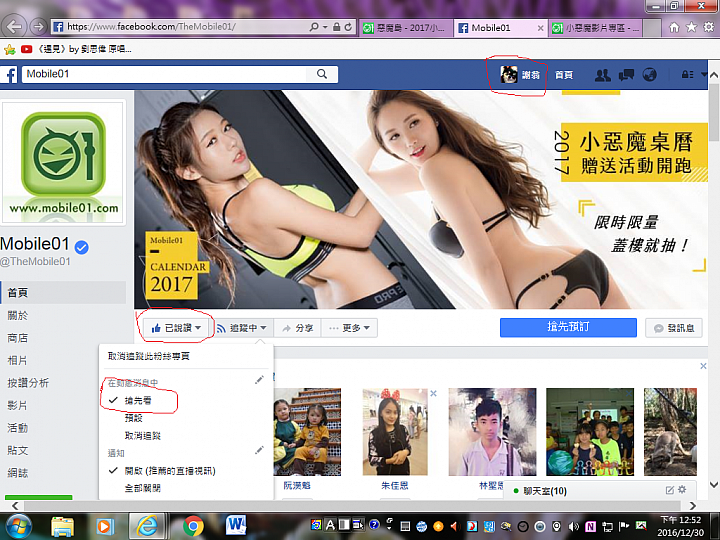Open Windows Media Player taskbar icon

point(104,527)
